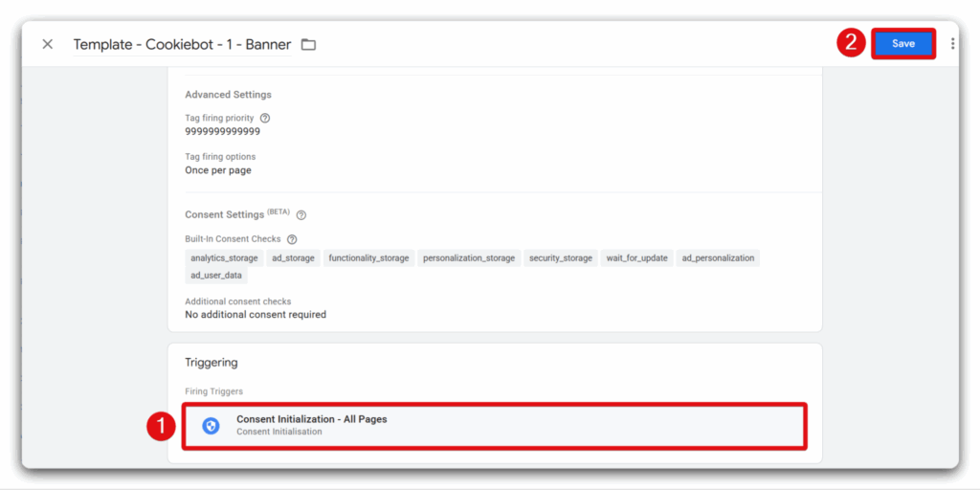The image size is (980, 490).
Task: Select tag firing priority value 9999999999999
Action: pyautogui.click(x=222, y=132)
